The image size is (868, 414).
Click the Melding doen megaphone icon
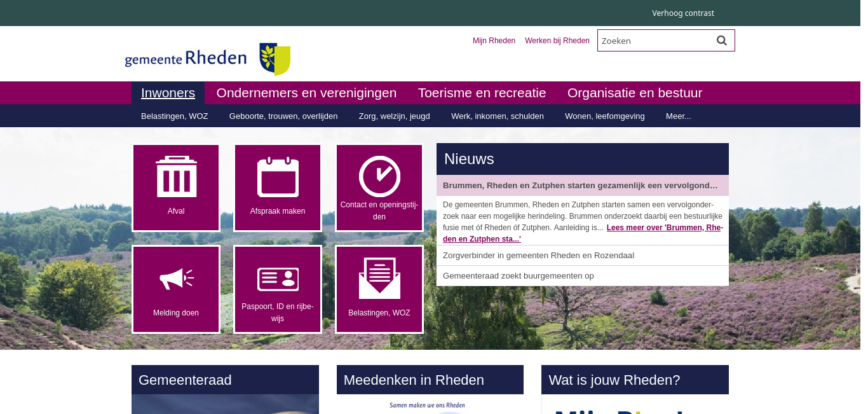pyautogui.click(x=176, y=279)
